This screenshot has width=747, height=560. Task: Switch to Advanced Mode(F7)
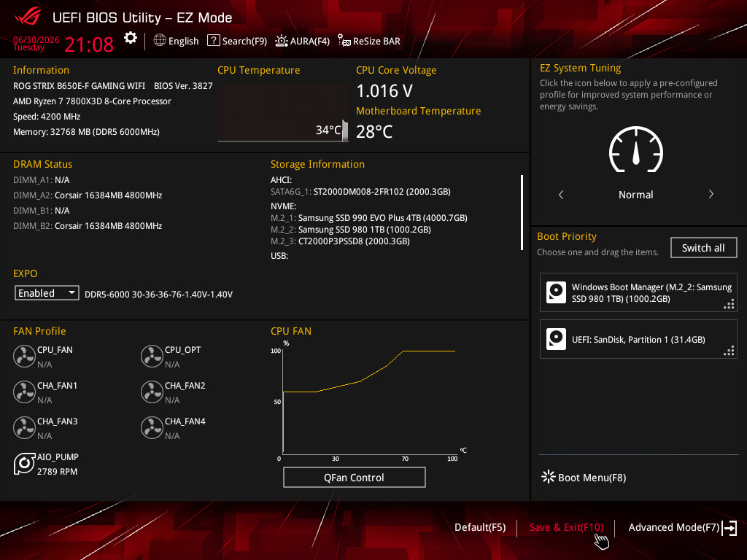[683, 528]
